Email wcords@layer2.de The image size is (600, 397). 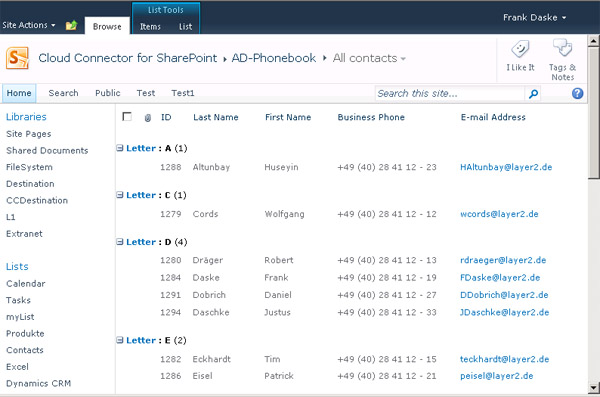point(499,214)
